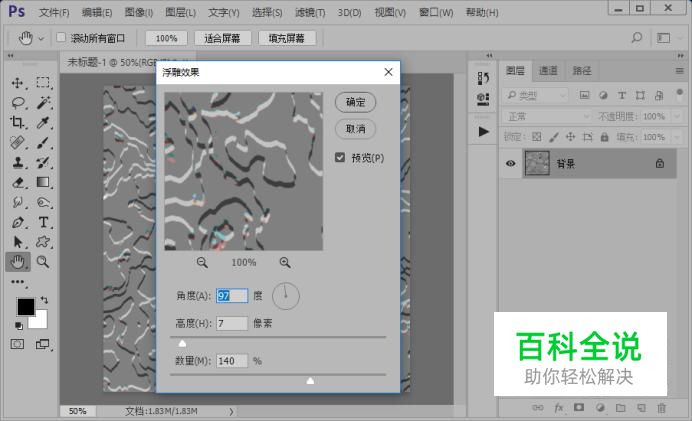Select the Eraser tool
Image resolution: width=692 pixels, height=421 pixels.
pos(18,182)
